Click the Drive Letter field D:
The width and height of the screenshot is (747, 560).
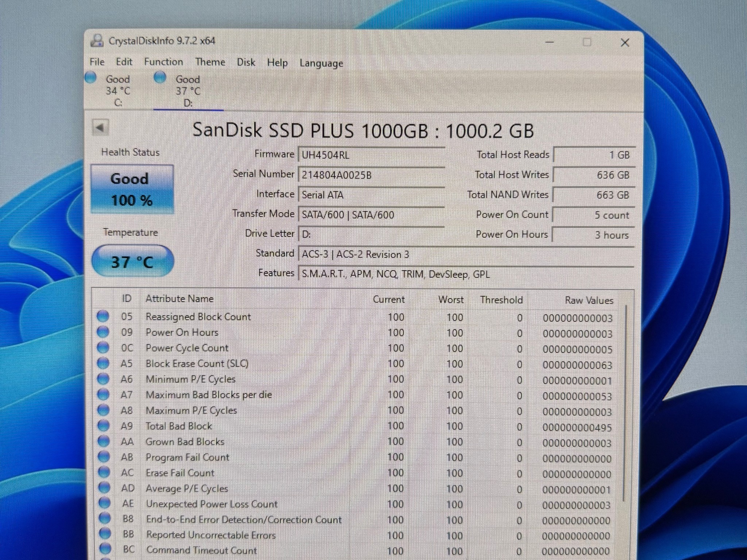pyautogui.click(x=371, y=234)
